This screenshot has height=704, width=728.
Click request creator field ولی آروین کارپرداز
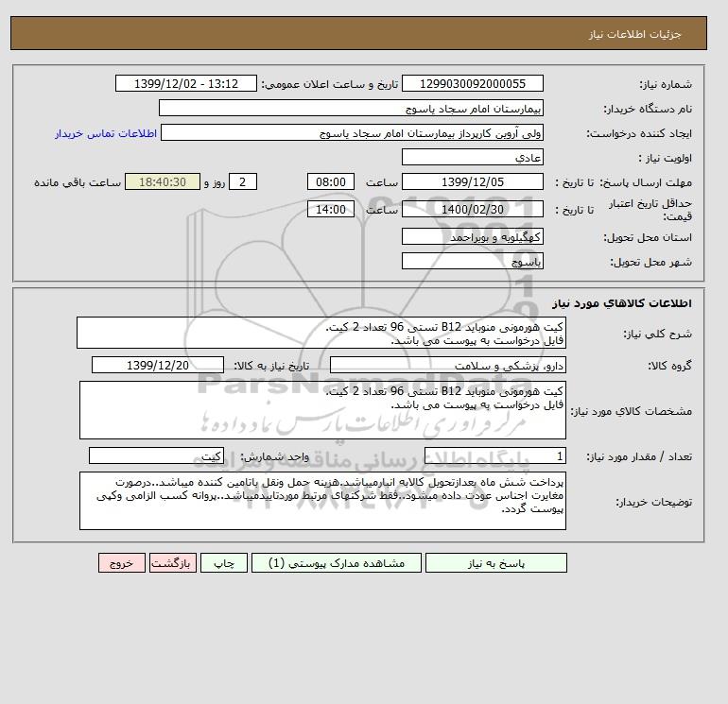click(352, 132)
